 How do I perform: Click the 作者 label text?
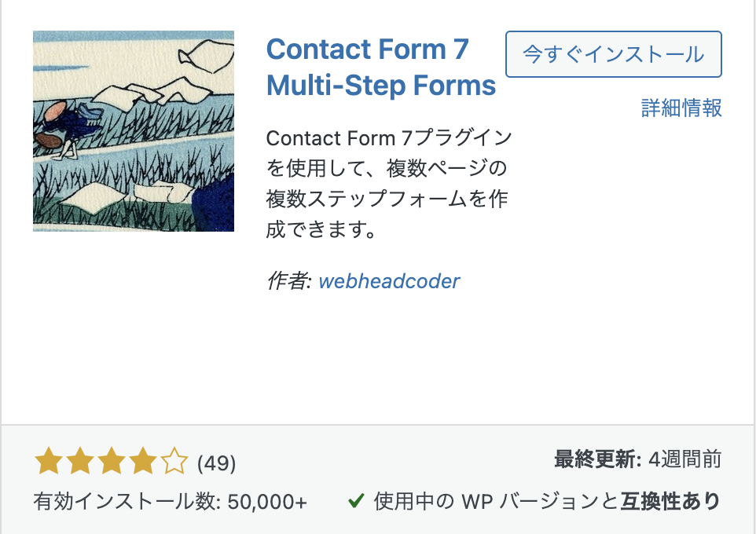tap(288, 282)
